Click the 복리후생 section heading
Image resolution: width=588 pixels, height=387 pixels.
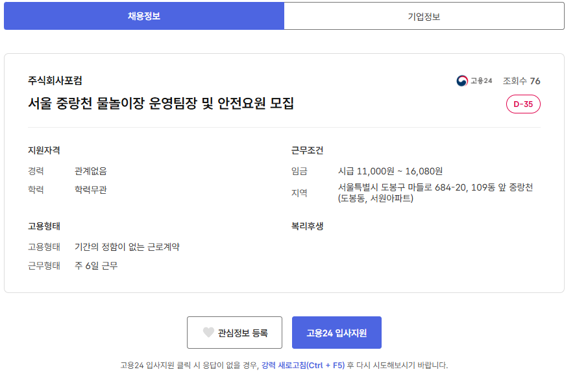tap(307, 226)
